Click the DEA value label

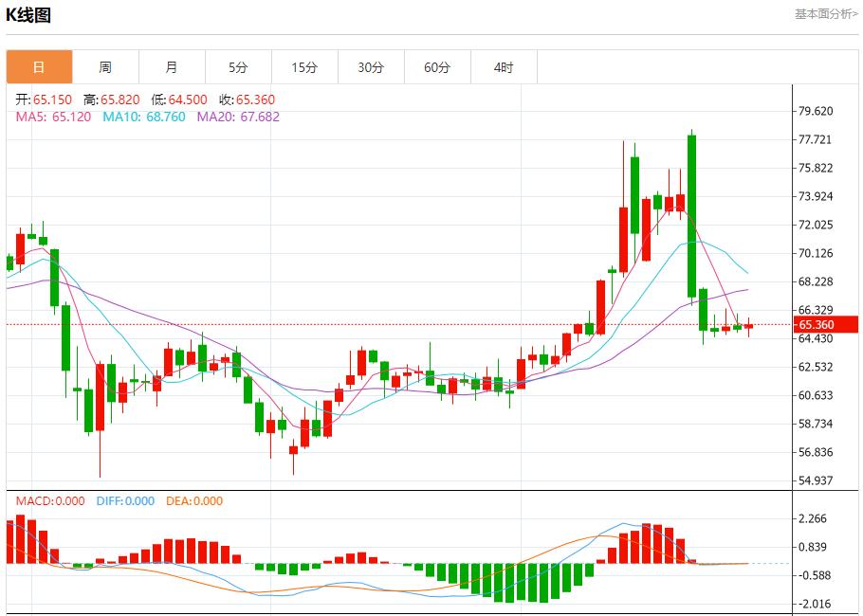[x=194, y=501]
